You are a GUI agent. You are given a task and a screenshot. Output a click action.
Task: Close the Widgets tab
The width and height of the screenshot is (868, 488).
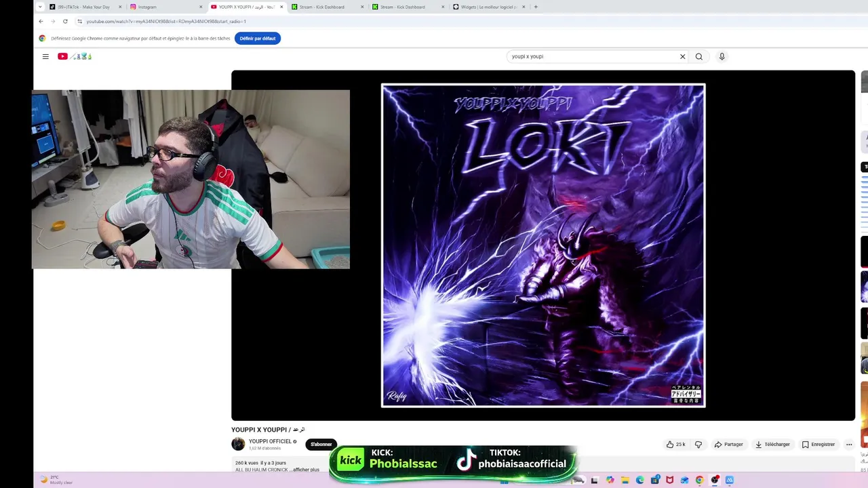(x=524, y=7)
